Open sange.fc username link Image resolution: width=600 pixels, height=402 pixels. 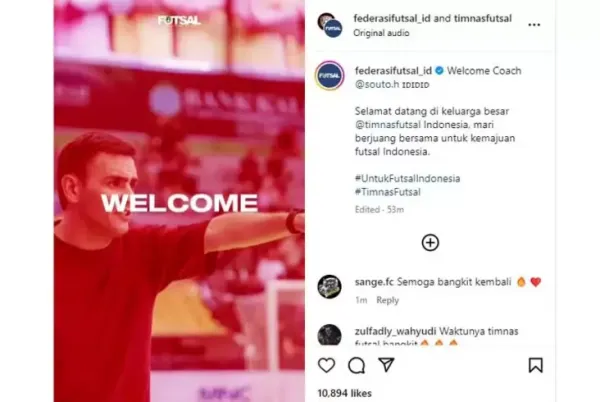pos(374,282)
